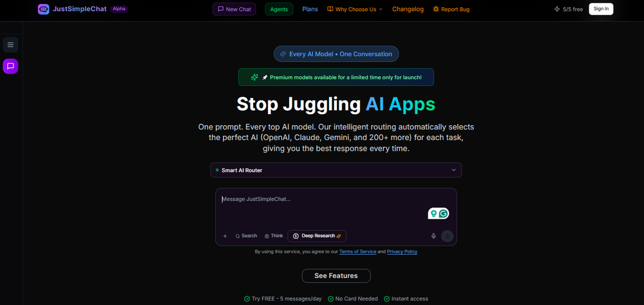The image size is (644, 305).
Task: Click the JustSimpleChat robot logo icon
Action: click(x=43, y=9)
